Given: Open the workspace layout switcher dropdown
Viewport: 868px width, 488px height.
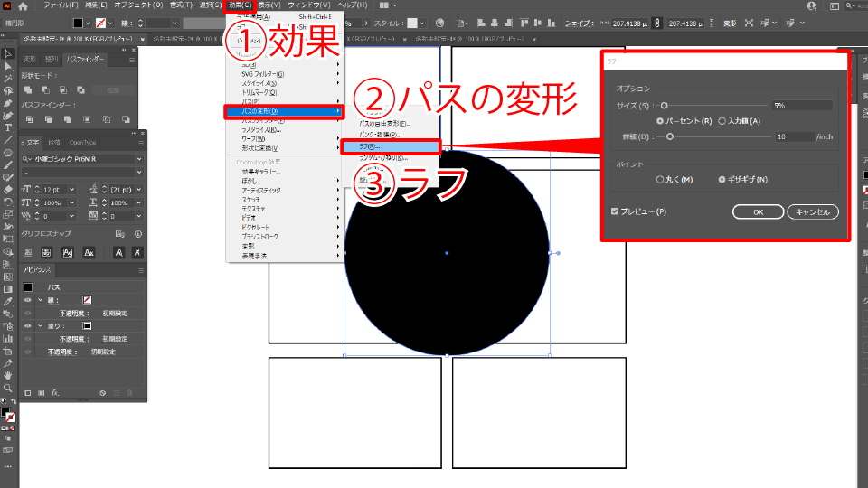Looking at the screenshot, I should [x=388, y=5].
